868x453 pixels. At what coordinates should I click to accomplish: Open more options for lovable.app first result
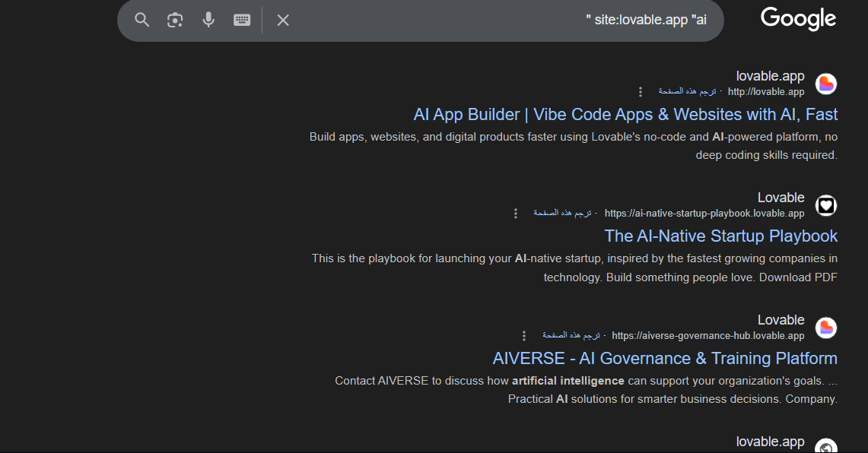pyautogui.click(x=641, y=92)
